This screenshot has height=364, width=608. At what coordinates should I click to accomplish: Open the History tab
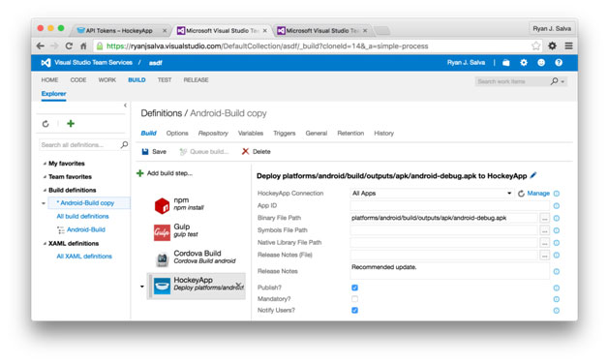(384, 133)
